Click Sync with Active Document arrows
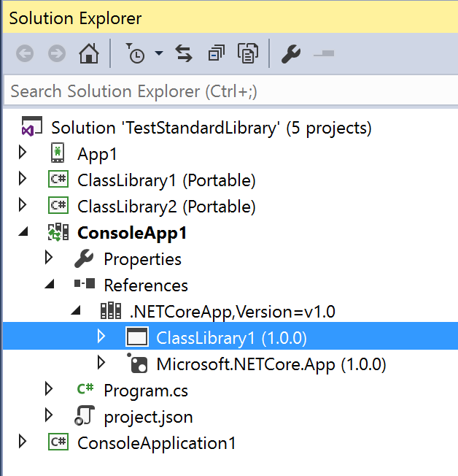The width and height of the screenshot is (458, 476). pyautogui.click(x=184, y=53)
